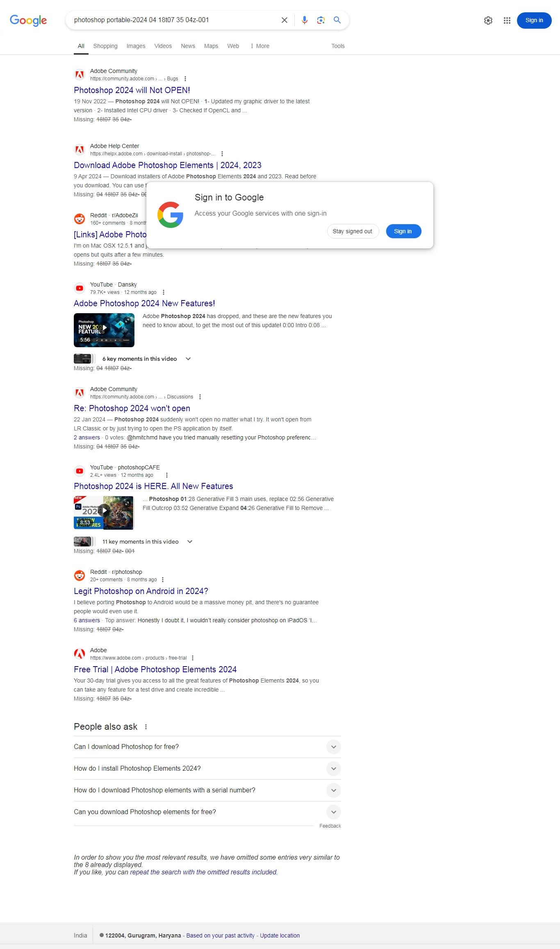Expand How do I install Photoshop Elements 2024
The height and width of the screenshot is (949, 560).
[x=207, y=769]
